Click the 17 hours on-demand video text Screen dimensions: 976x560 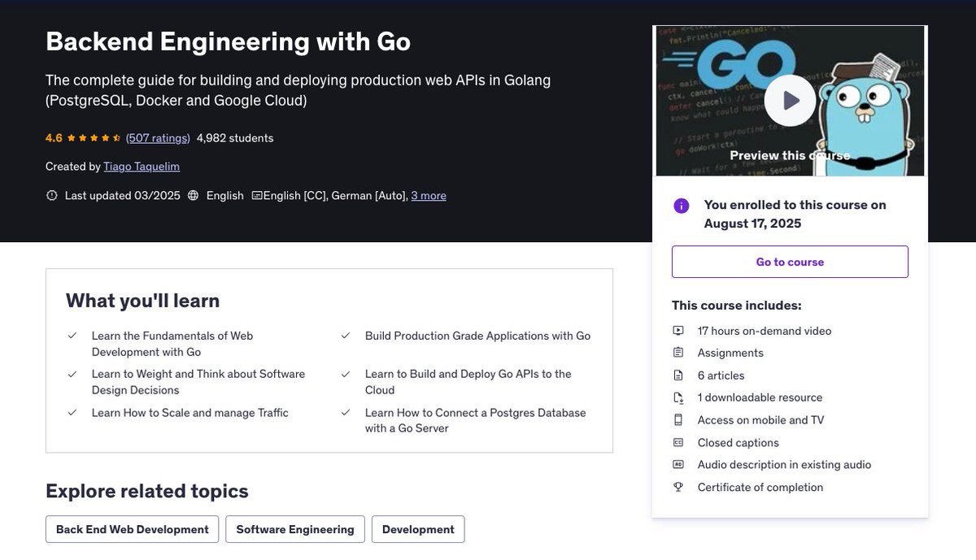pyautogui.click(x=765, y=331)
